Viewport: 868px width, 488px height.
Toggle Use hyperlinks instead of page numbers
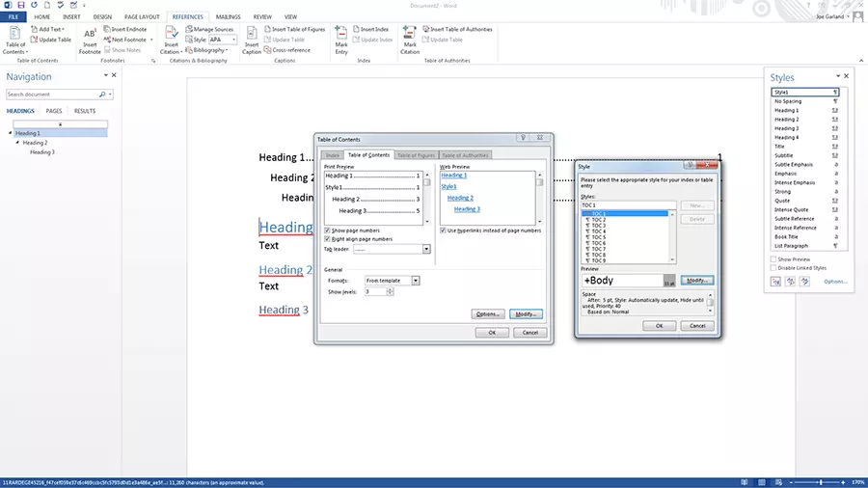point(444,230)
